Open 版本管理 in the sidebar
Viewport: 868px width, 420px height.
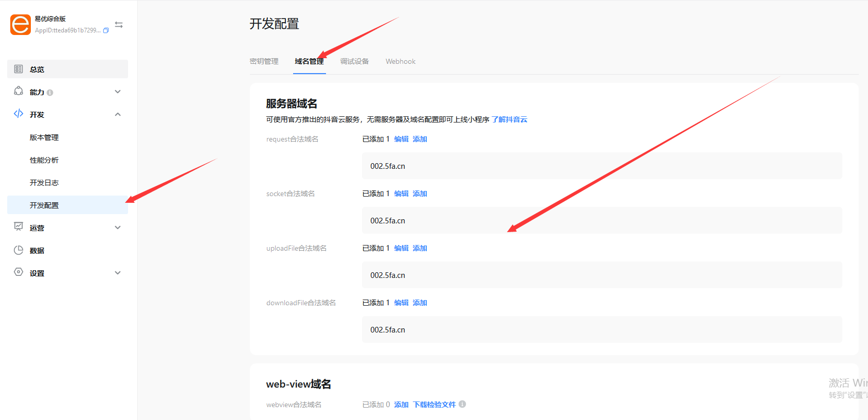coord(44,137)
